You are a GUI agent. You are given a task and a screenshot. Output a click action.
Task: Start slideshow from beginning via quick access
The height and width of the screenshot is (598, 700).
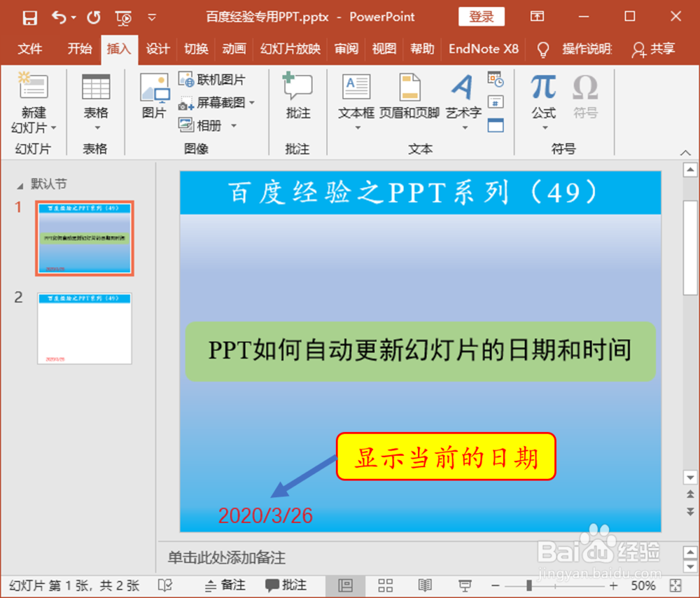pyautogui.click(x=123, y=18)
